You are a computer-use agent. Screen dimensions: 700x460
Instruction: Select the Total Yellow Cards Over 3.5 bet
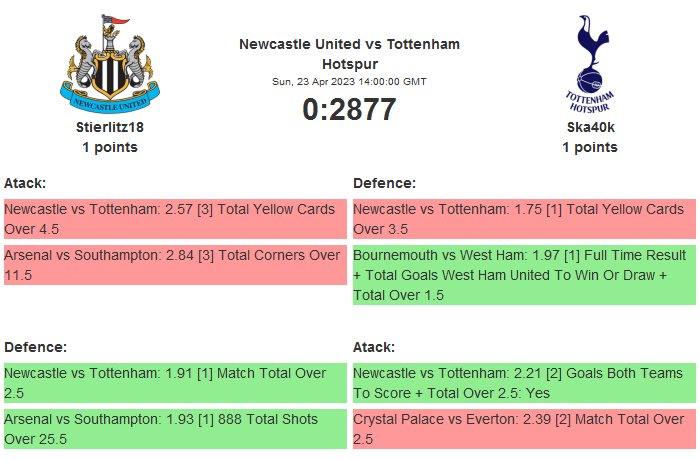click(524, 219)
